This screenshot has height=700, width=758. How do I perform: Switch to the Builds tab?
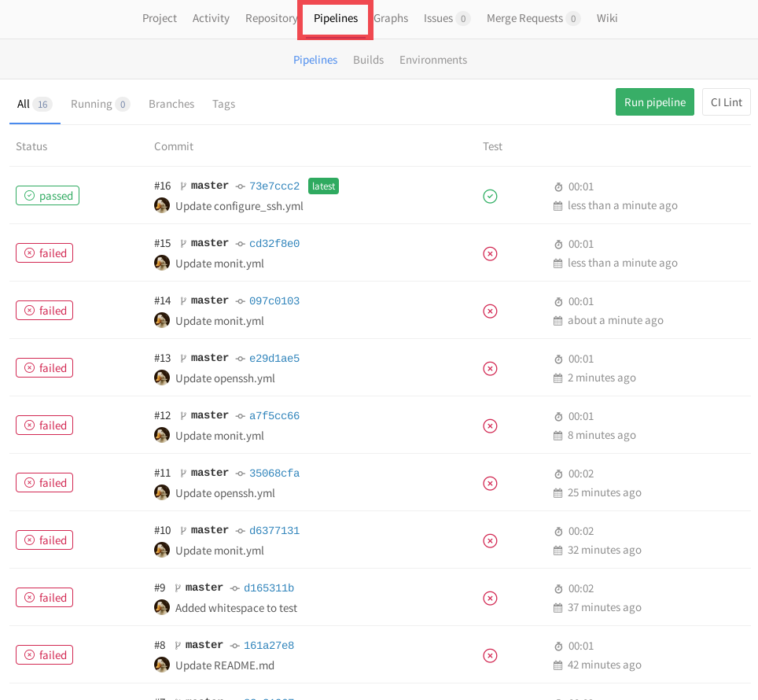tap(368, 59)
